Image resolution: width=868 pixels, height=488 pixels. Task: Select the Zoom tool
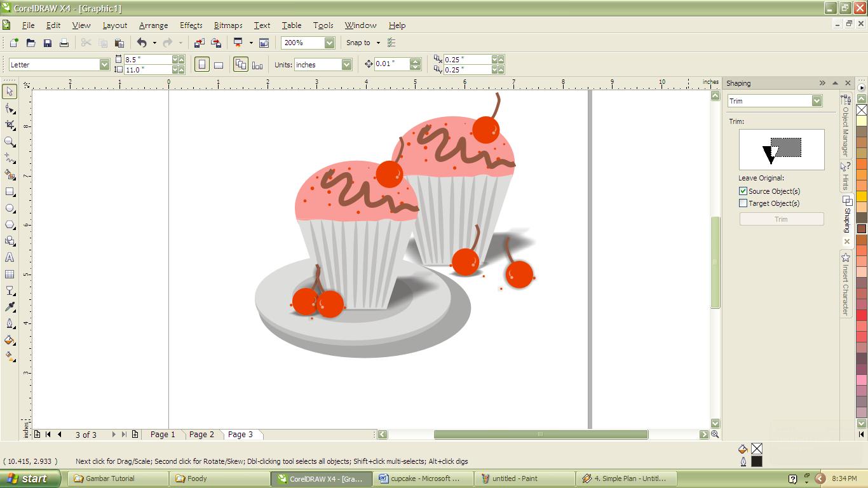[x=9, y=142]
